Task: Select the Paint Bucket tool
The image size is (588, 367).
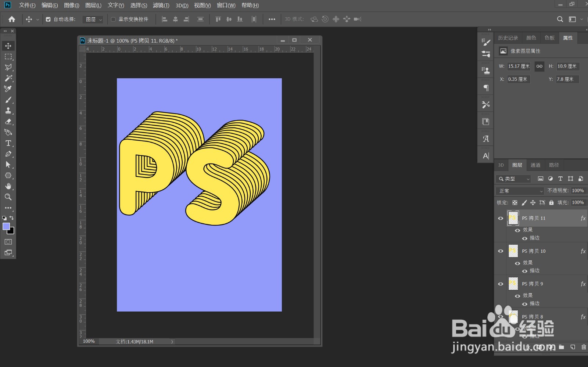Action: [8, 132]
